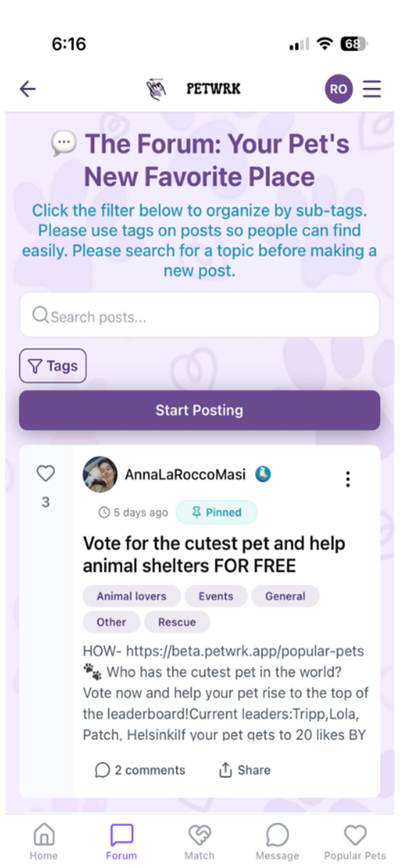401x868 pixels.
Task: Open the RO profile avatar
Action: (x=339, y=89)
